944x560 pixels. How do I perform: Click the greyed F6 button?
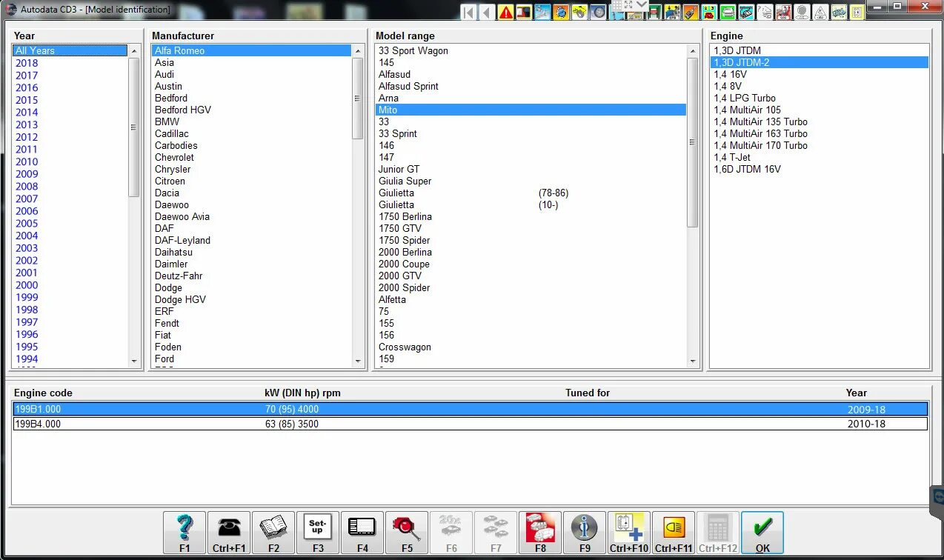click(451, 533)
